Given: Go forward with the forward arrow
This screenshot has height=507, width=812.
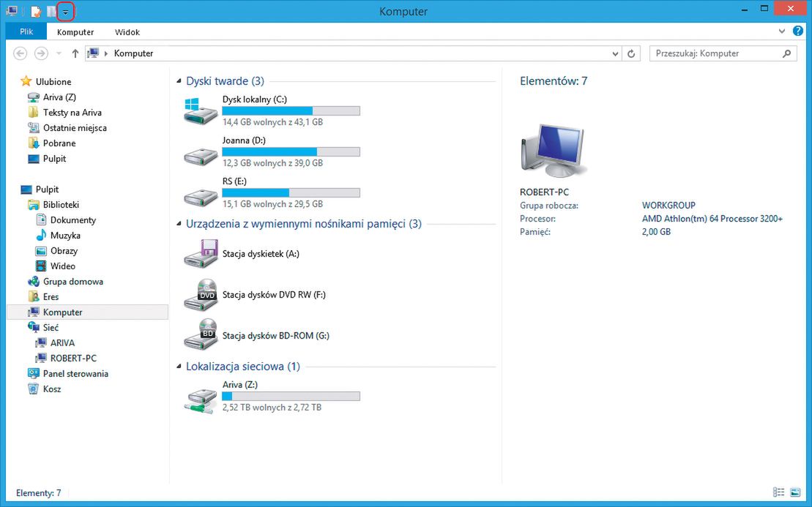Looking at the screenshot, I should [41, 53].
